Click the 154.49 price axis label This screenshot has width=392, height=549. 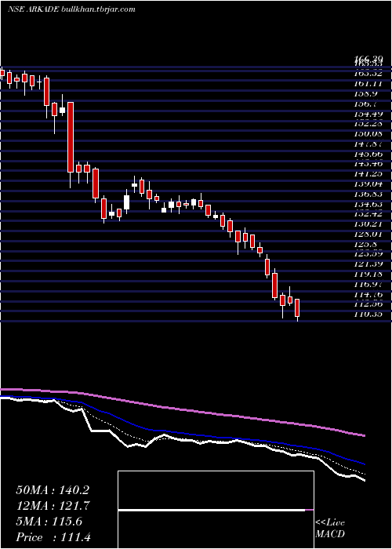click(370, 114)
